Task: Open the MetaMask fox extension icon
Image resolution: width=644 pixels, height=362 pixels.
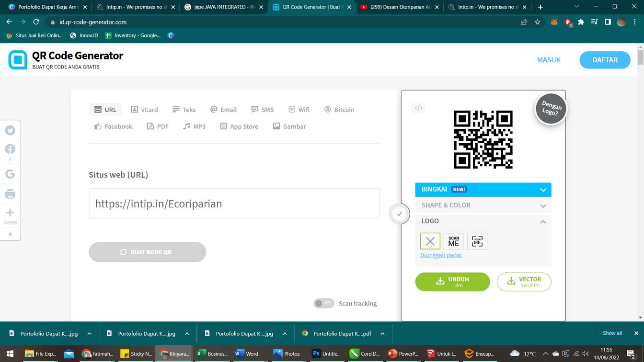Action: click(x=554, y=22)
